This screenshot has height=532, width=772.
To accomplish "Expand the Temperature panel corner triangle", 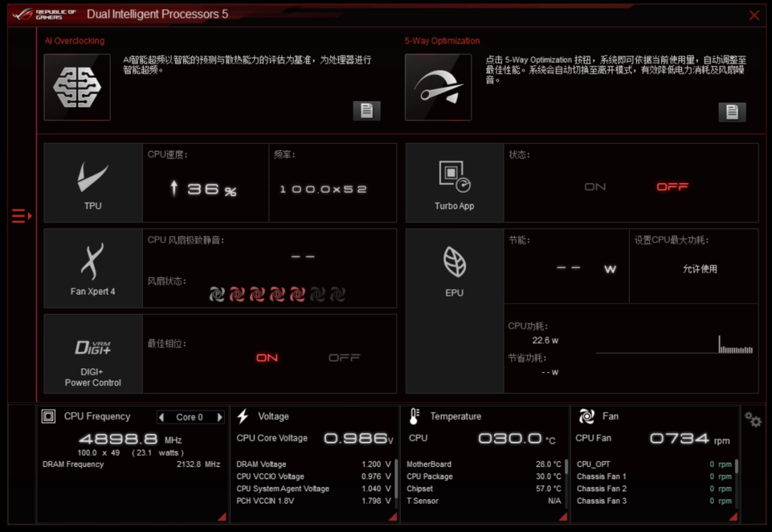I will 563,516.
